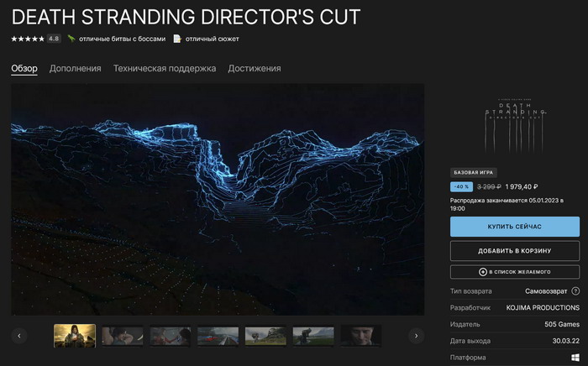The width and height of the screenshot is (588, 366).
Task: Click the 1 979,40 ₽ sale price
Action: tap(522, 186)
